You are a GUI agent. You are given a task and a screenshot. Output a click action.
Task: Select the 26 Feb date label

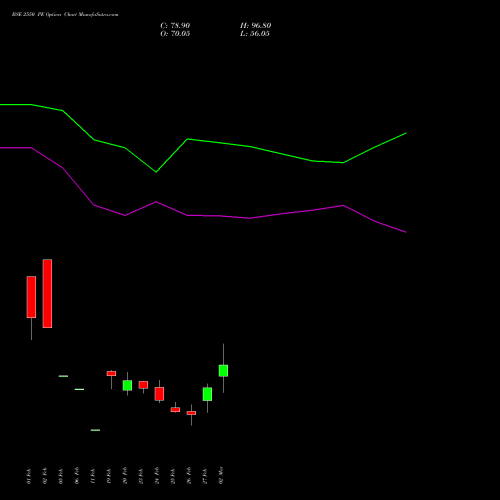189,476
